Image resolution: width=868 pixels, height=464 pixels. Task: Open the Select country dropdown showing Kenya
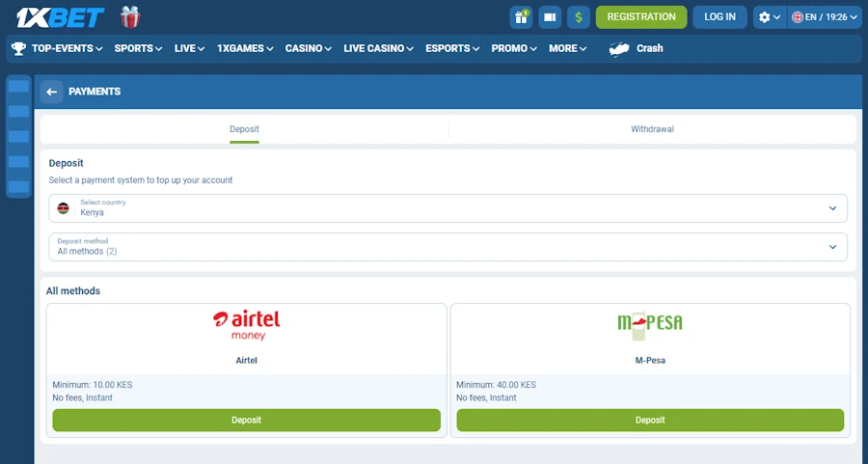click(448, 208)
